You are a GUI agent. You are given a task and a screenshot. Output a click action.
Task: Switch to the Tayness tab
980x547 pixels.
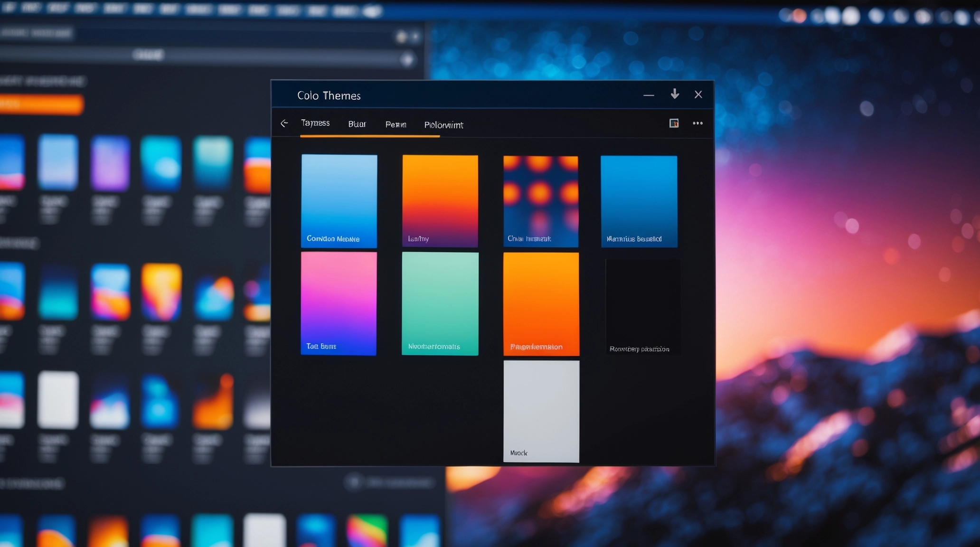click(x=315, y=123)
